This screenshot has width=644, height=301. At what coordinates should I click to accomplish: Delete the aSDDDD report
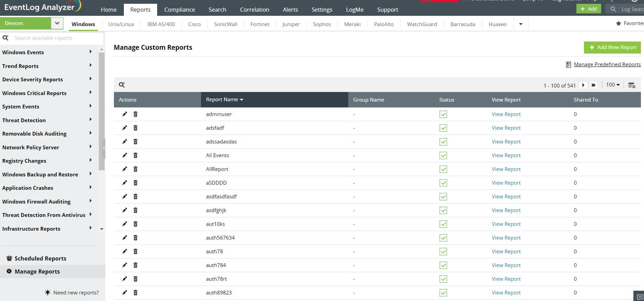136,183
